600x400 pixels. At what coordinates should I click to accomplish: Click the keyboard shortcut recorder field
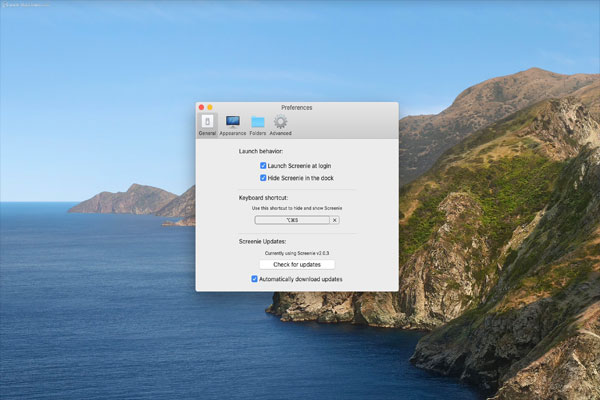(x=292, y=220)
